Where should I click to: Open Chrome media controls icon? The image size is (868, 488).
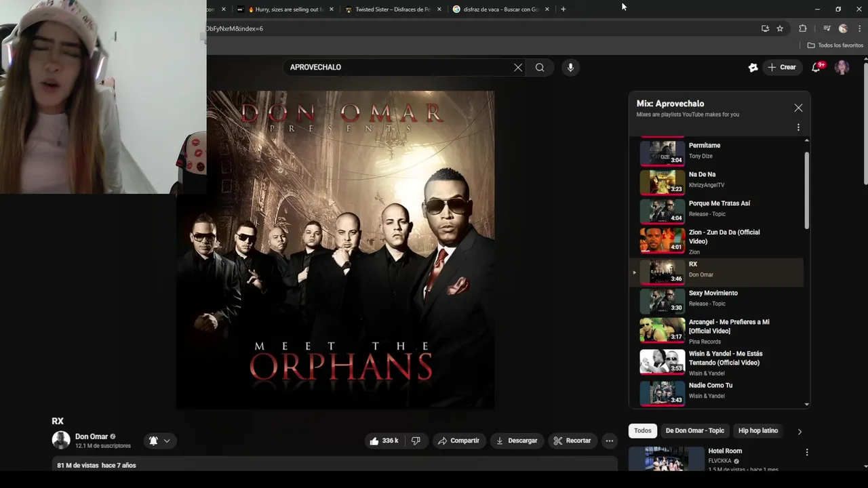coord(827,28)
